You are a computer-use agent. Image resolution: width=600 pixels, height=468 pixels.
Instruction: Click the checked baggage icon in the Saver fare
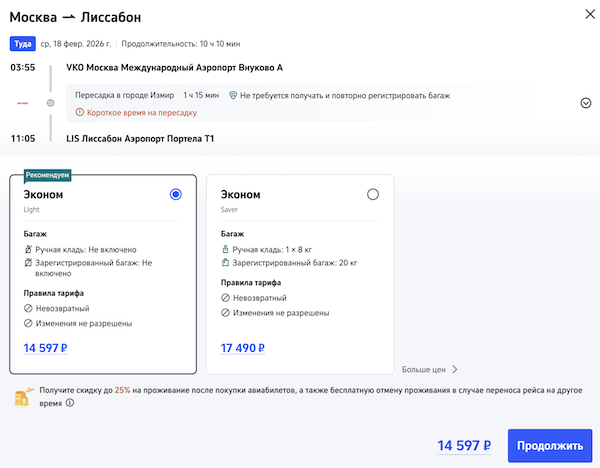click(x=225, y=263)
